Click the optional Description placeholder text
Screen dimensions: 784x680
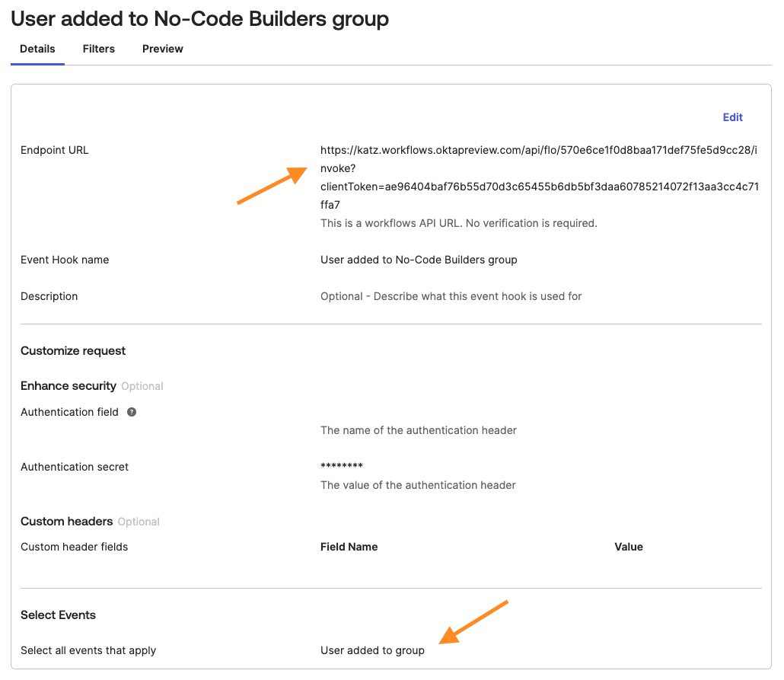coord(451,296)
